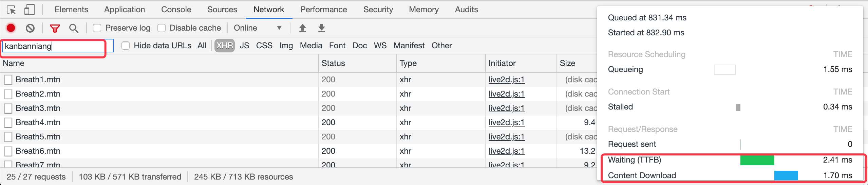Image resolution: width=868 pixels, height=185 pixels.
Task: Open the Performance tab
Action: (x=323, y=10)
